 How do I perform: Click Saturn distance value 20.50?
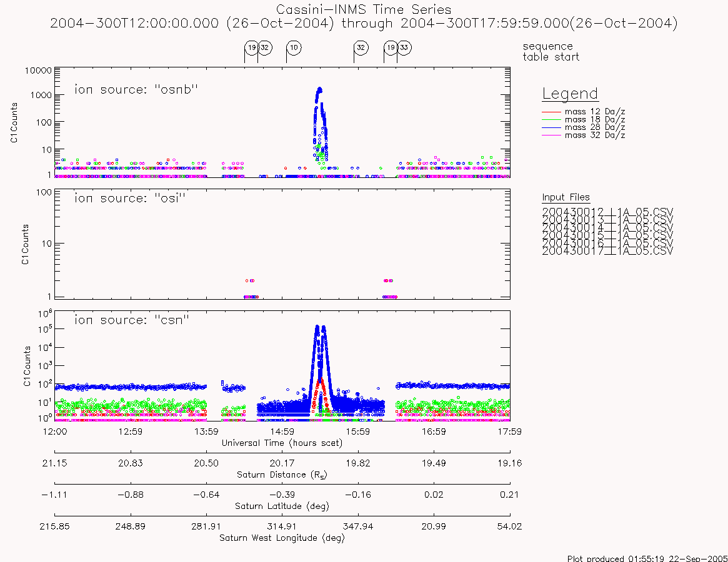click(x=206, y=463)
